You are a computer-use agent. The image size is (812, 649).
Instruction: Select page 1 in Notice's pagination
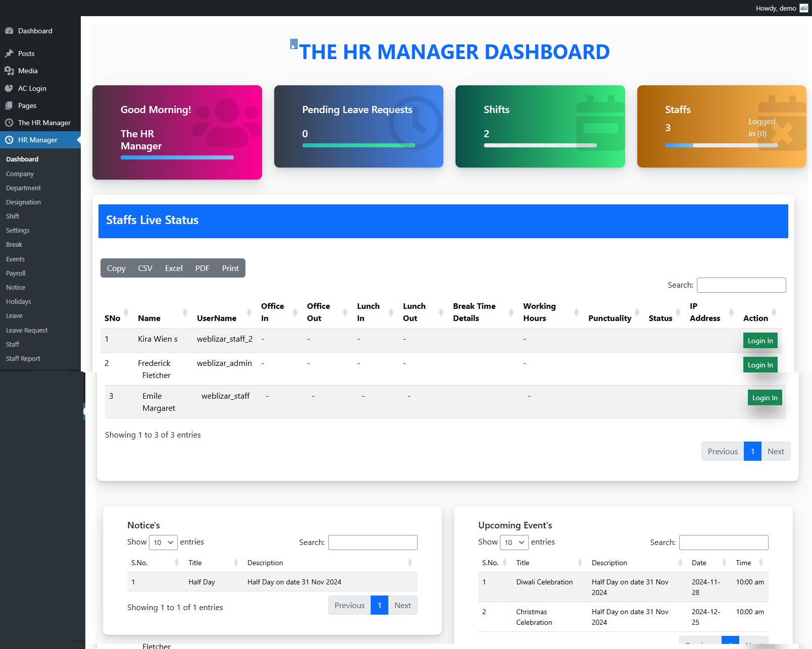click(379, 605)
